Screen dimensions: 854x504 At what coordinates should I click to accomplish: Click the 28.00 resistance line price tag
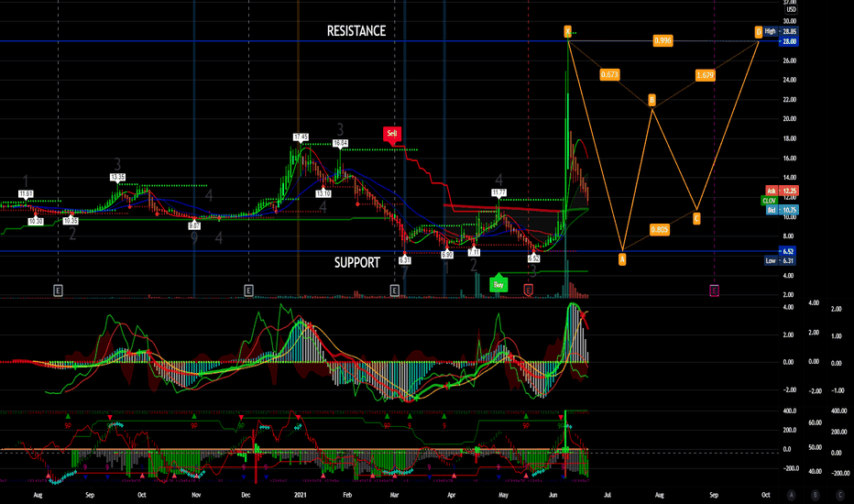point(789,41)
